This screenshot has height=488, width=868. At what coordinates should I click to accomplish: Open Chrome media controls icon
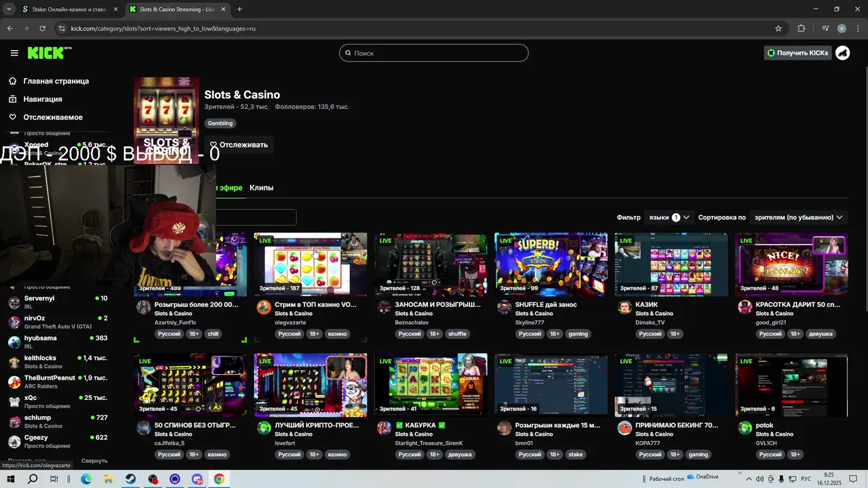825,28
